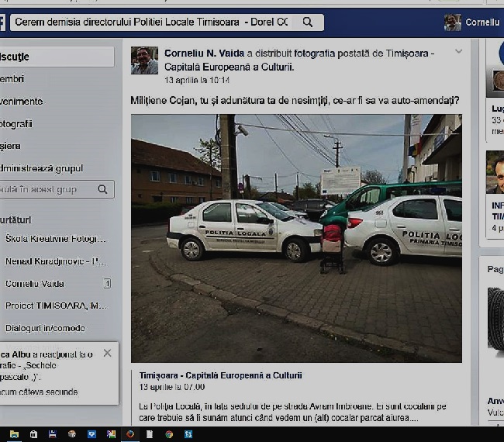Close the reaction notification popup
The image size is (504, 442).
pyautogui.click(x=107, y=353)
